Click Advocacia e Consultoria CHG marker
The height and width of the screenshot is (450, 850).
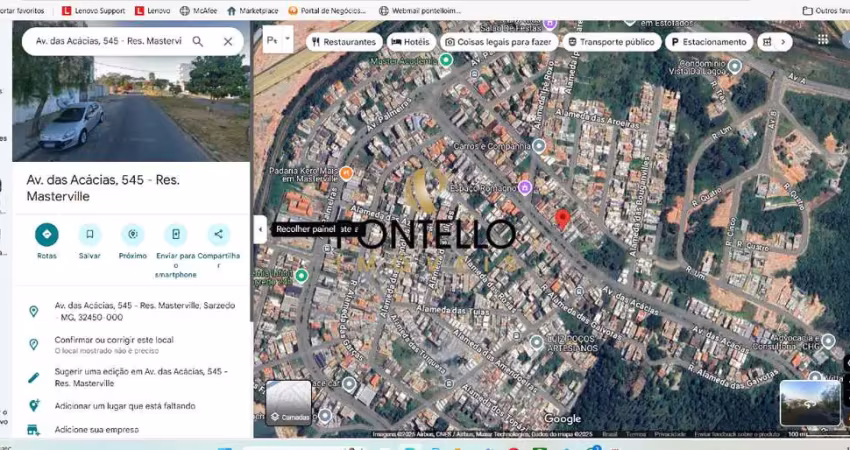[x=828, y=340]
